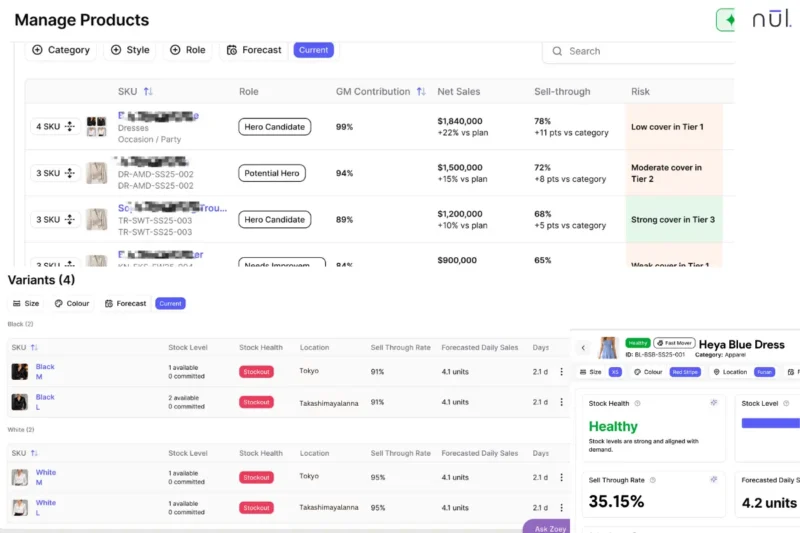Open the White L variant link
The image size is (800, 533).
[x=45, y=507]
